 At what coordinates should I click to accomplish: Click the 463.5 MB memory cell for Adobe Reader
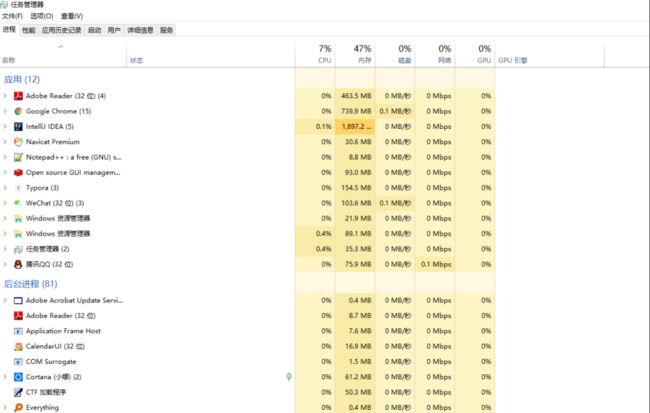(355, 96)
